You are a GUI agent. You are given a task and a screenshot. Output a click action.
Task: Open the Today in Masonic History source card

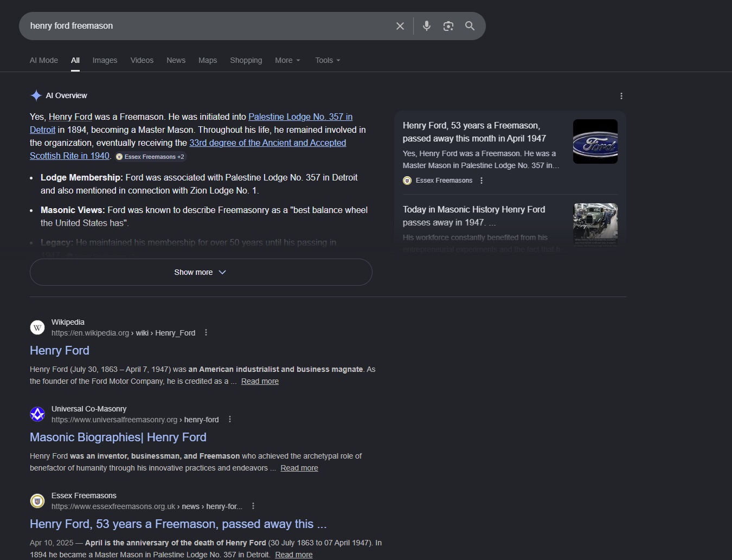point(474,216)
